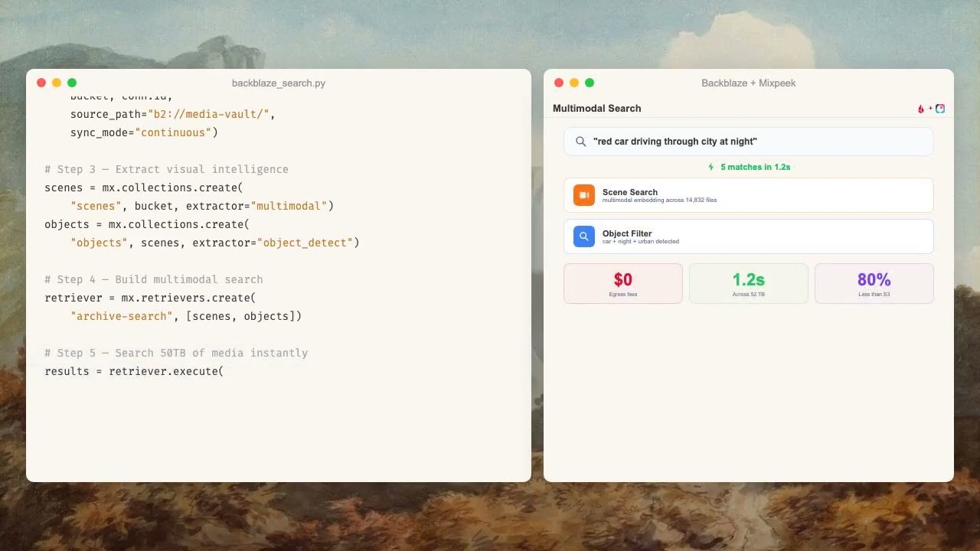
Task: Click the "5 matches in 1.2s" status text
Action: point(756,167)
